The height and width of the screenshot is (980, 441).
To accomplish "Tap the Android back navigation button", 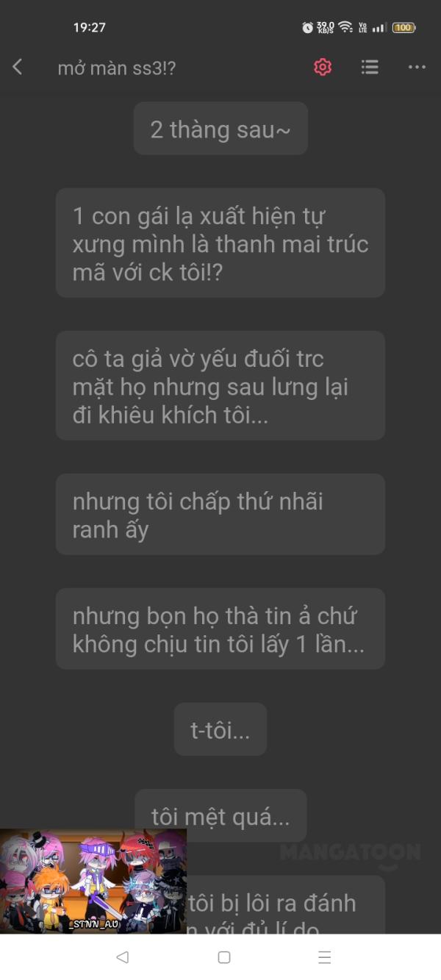I will coord(123,957).
